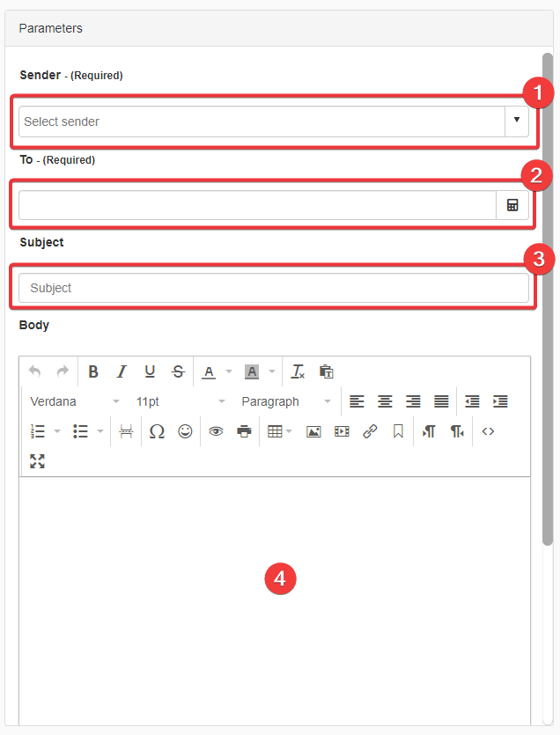Viewport: 560px width, 735px height.
Task: Open the Verdana font family dropdown
Action: (x=75, y=401)
